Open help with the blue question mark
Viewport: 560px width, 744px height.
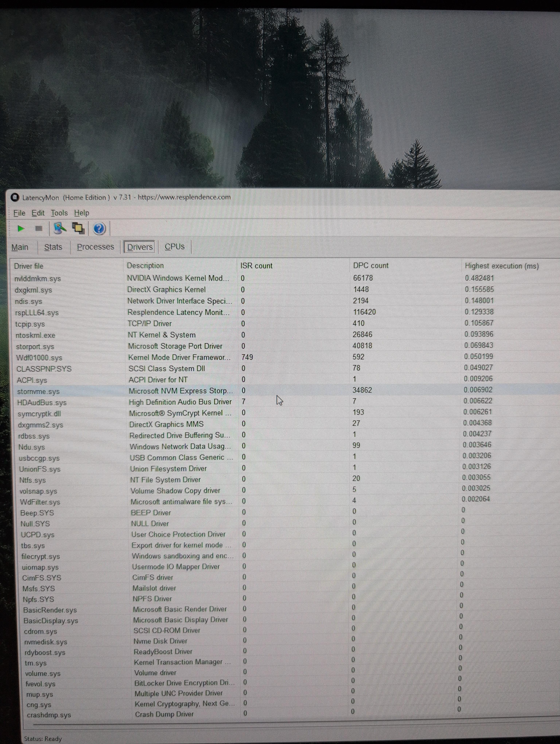pyautogui.click(x=99, y=229)
